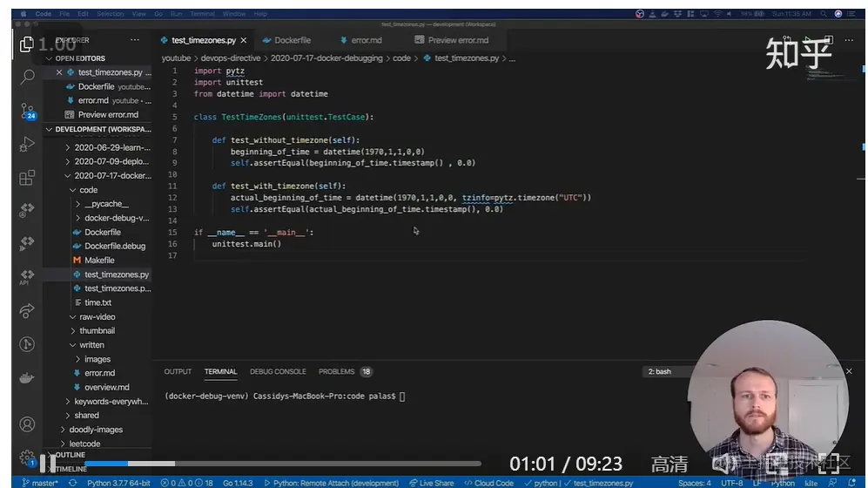The width and height of the screenshot is (868, 488).
Task: Open the Manage gear icon
Action: pyautogui.click(x=27, y=458)
